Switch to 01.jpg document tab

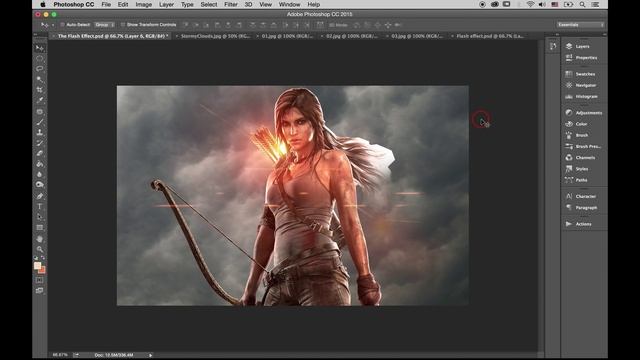click(287, 36)
